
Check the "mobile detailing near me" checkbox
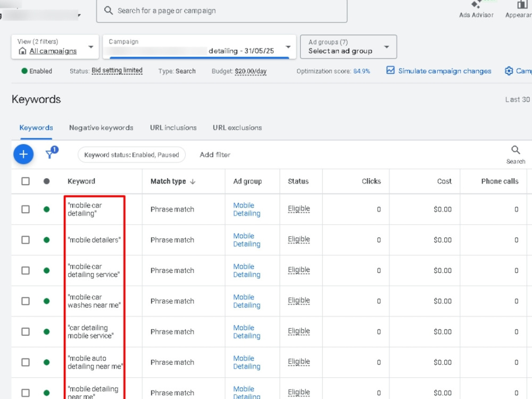pyautogui.click(x=26, y=393)
